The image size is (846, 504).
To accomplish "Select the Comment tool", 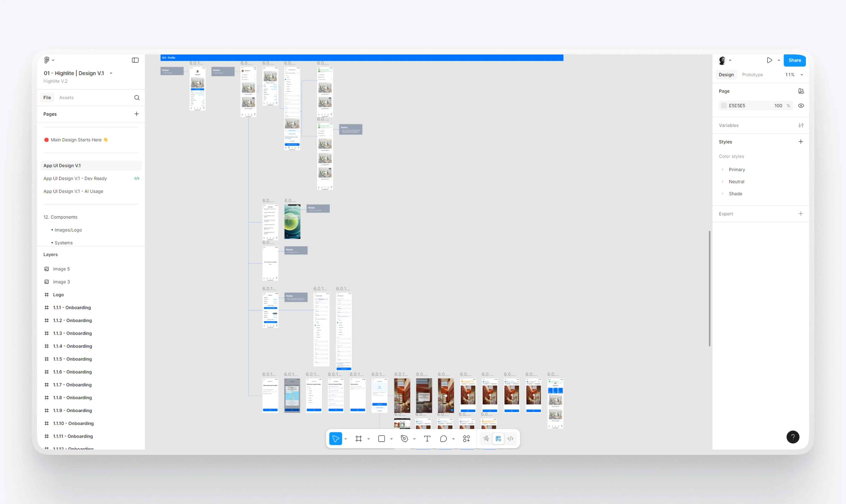I will 443,439.
